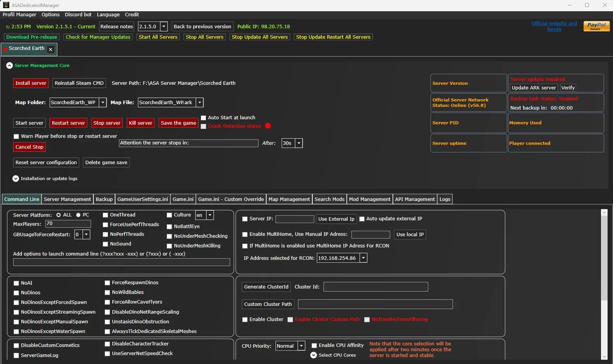The width and height of the screenshot is (613, 364).
Task: Enable Warn Player before stop or restart
Action: tap(16, 136)
